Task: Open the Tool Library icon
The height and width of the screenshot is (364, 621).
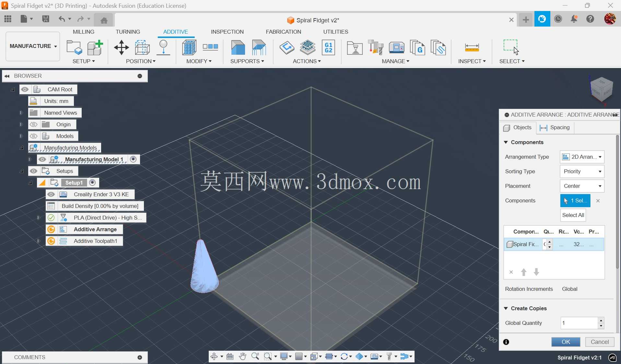Action: [376, 48]
